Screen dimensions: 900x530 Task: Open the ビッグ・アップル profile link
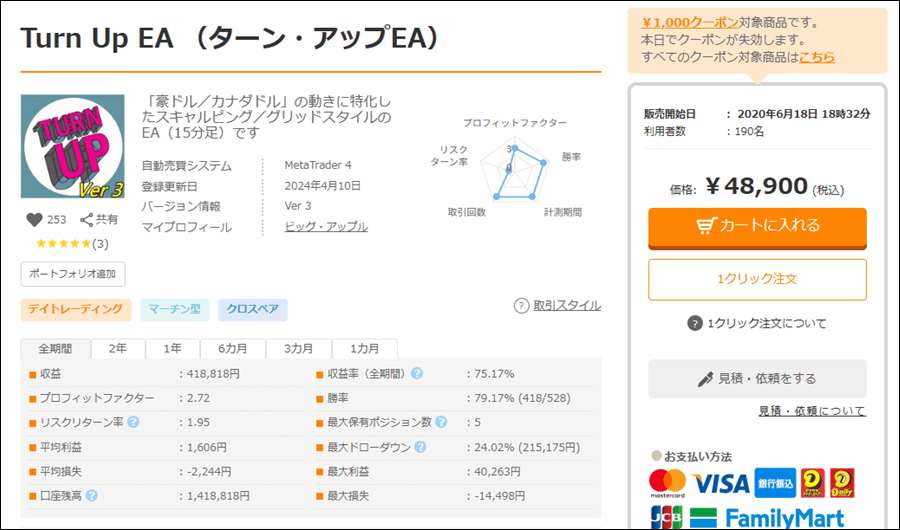[x=326, y=227]
